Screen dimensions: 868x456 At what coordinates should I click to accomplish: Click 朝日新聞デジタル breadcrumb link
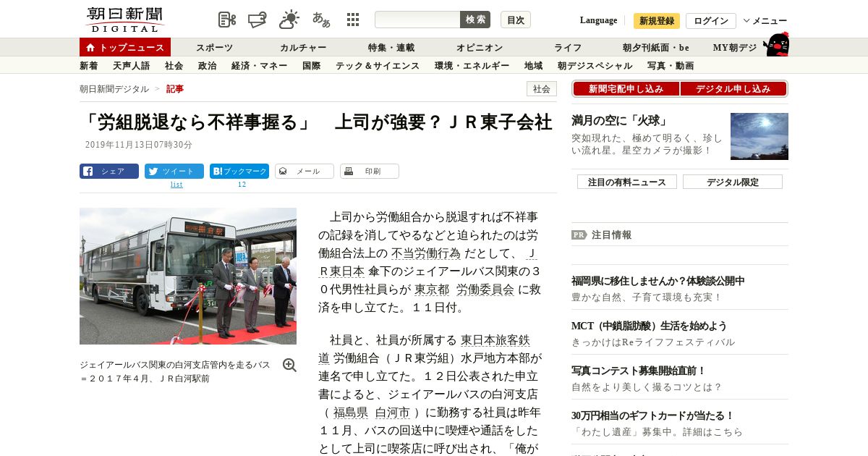pos(114,89)
